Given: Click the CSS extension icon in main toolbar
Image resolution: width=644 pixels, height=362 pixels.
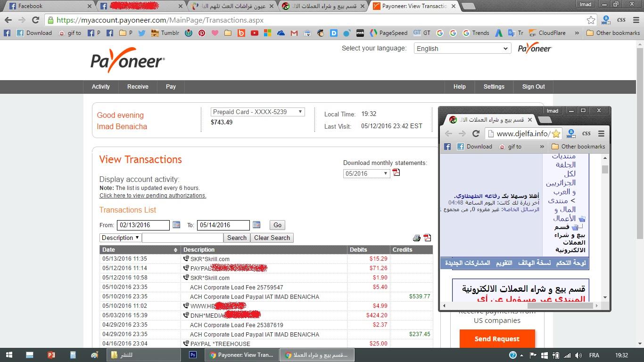Looking at the screenshot, I should tap(621, 20).
